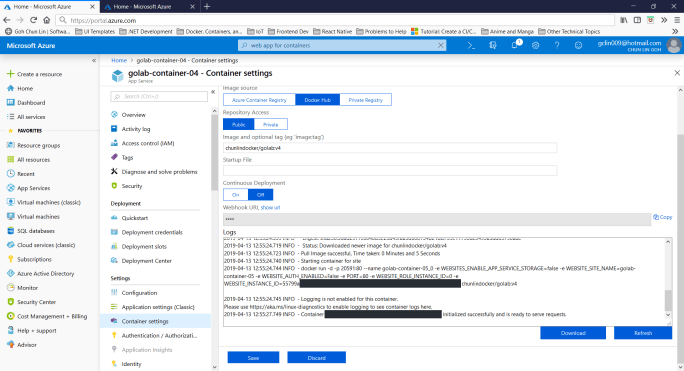This screenshot has width=684, height=371.
Task: Open Resource groups favorite
Action: 34,145
